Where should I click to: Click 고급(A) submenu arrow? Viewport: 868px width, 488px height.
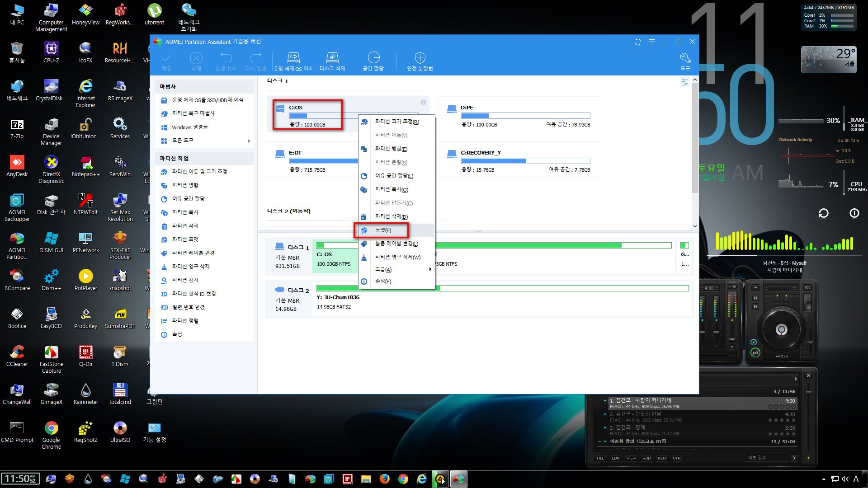coord(429,269)
